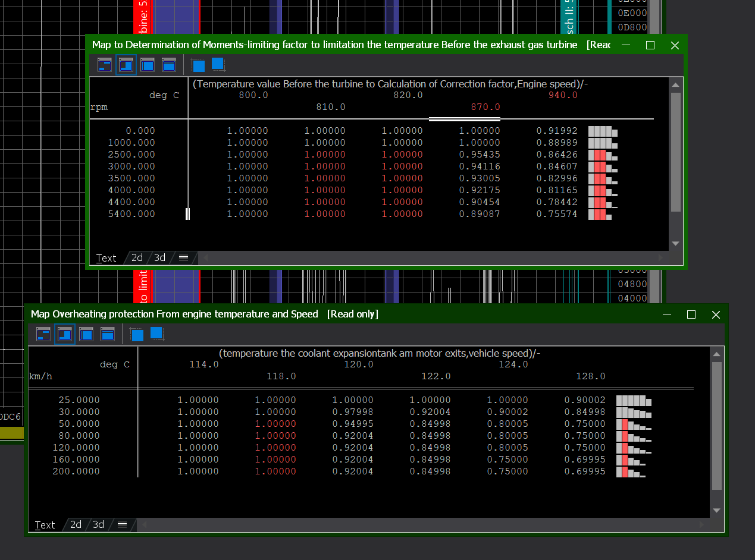Click vertical scrollbar thumb in Overheating protection map
Image resolution: width=755 pixels, height=560 pixels.
pyautogui.click(x=717, y=426)
